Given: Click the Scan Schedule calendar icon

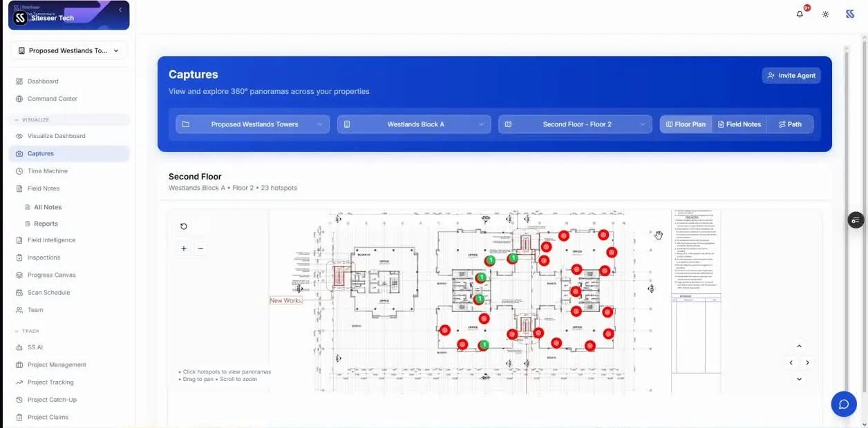Looking at the screenshot, I should pyautogui.click(x=19, y=293).
